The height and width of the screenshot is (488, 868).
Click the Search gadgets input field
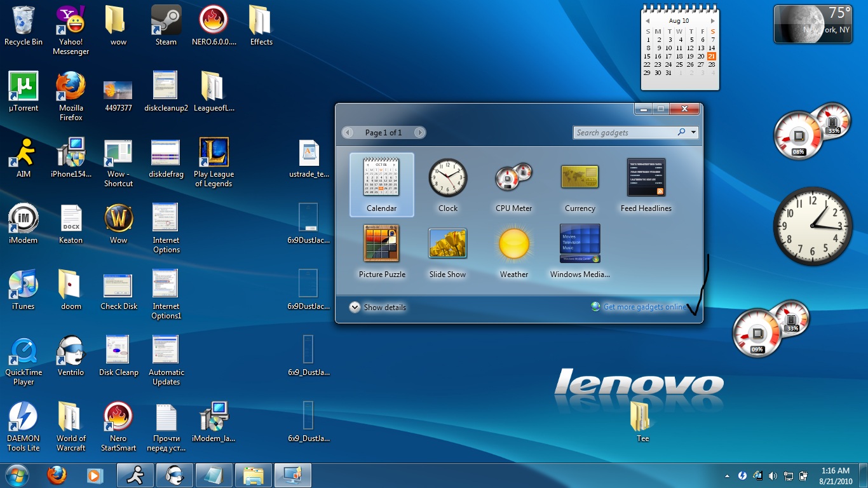625,133
